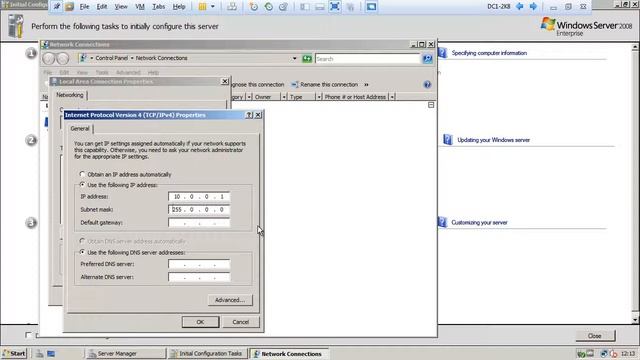Open the File menu

coord(84,7)
